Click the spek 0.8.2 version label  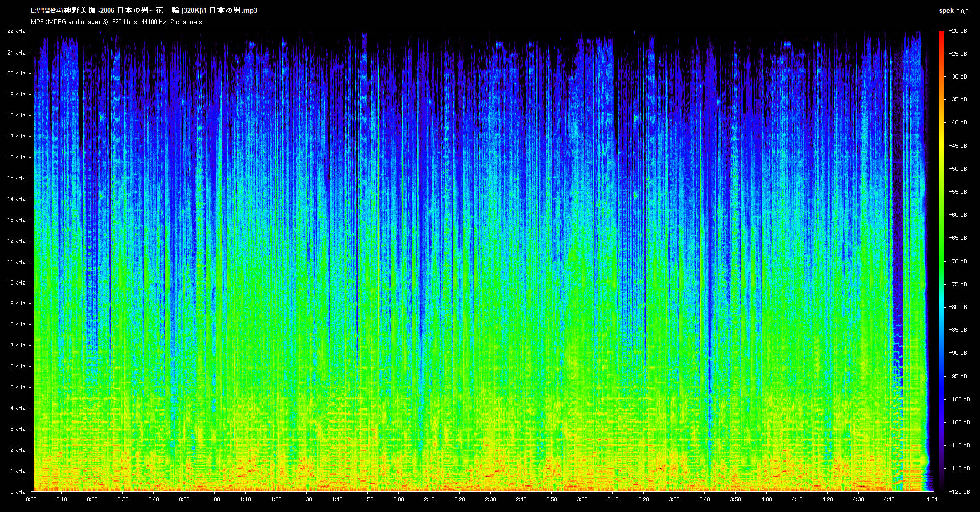tap(953, 11)
